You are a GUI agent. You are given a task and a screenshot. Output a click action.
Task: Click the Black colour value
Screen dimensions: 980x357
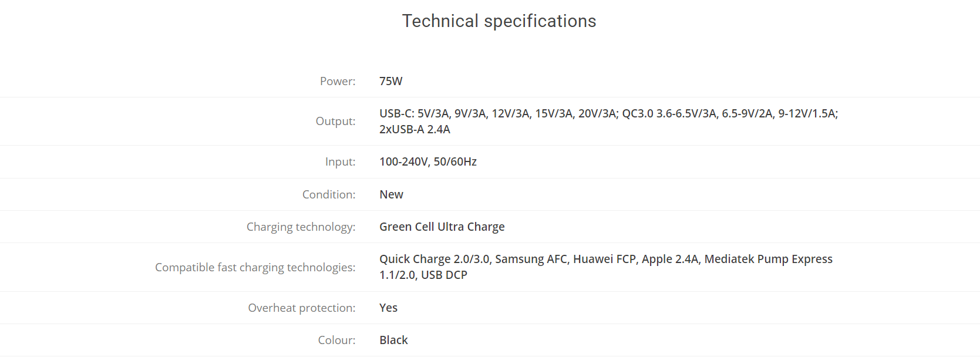(x=393, y=340)
